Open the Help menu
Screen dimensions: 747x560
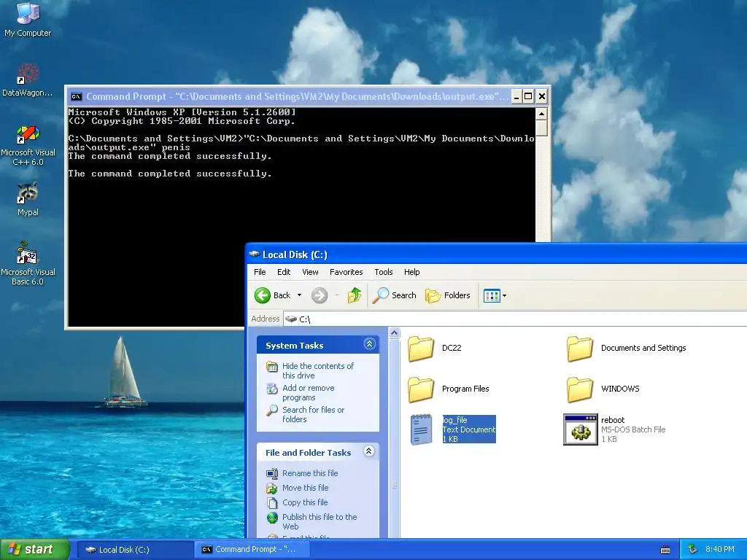click(412, 272)
